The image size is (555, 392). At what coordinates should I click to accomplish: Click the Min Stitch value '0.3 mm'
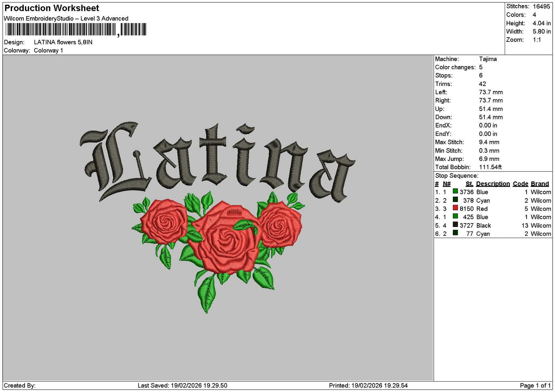(489, 151)
